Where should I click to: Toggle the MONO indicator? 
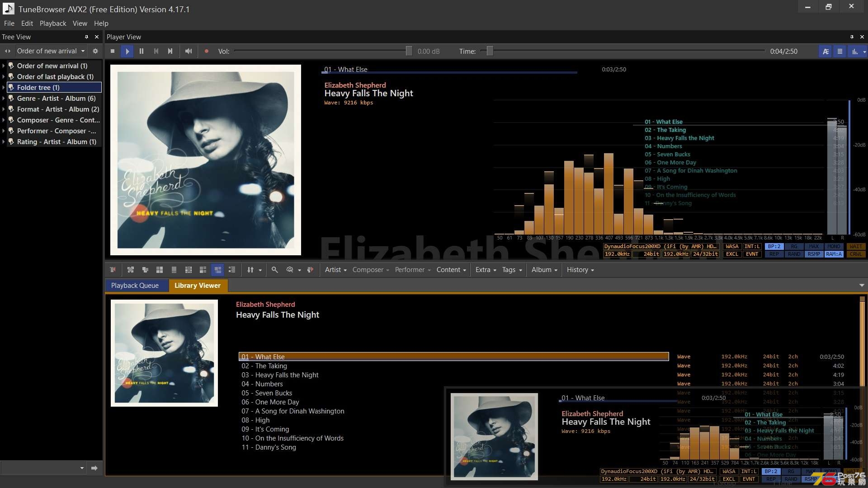[x=834, y=246]
